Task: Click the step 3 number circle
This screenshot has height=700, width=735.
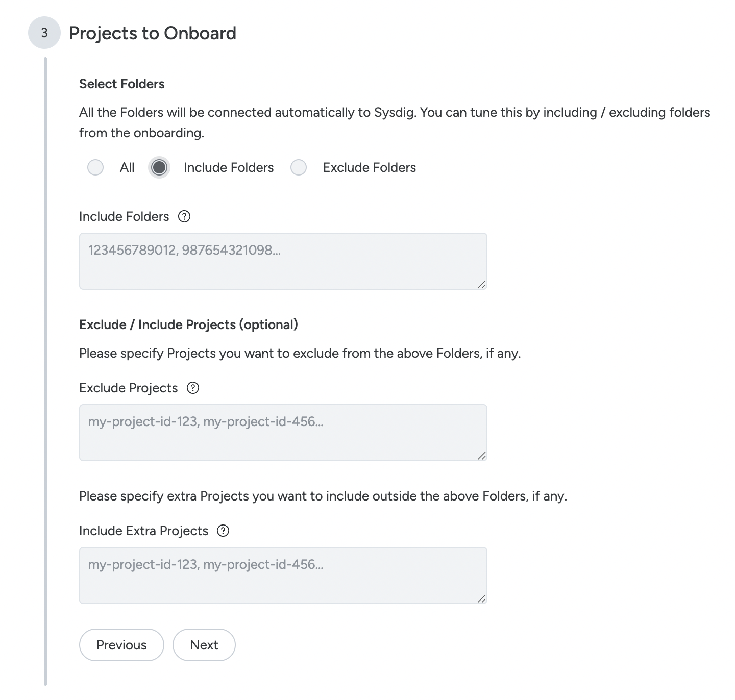Action: [44, 33]
